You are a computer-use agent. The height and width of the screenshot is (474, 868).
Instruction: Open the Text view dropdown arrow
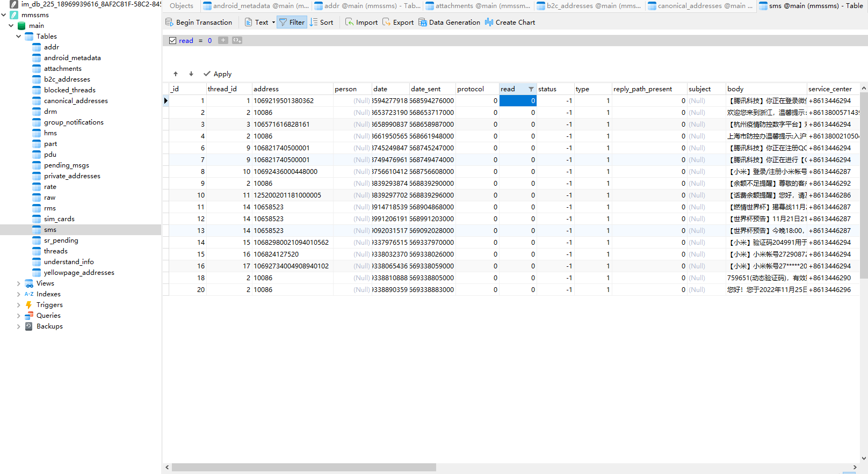pos(273,23)
